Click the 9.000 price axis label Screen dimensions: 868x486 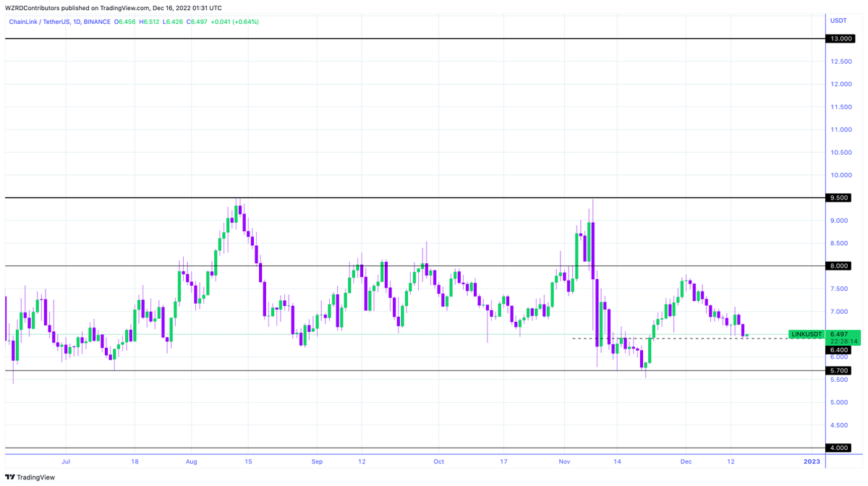coord(839,221)
